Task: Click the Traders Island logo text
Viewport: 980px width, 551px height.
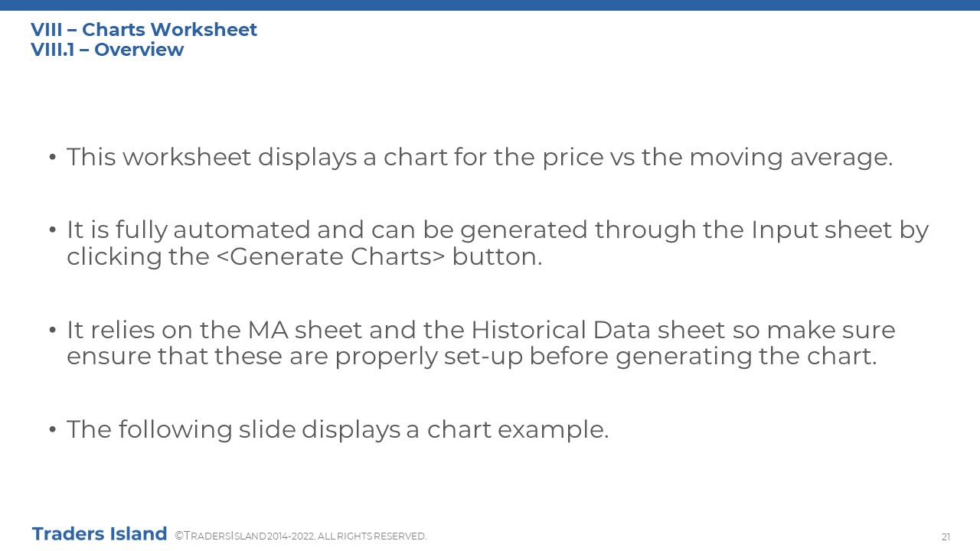Action: [x=100, y=533]
